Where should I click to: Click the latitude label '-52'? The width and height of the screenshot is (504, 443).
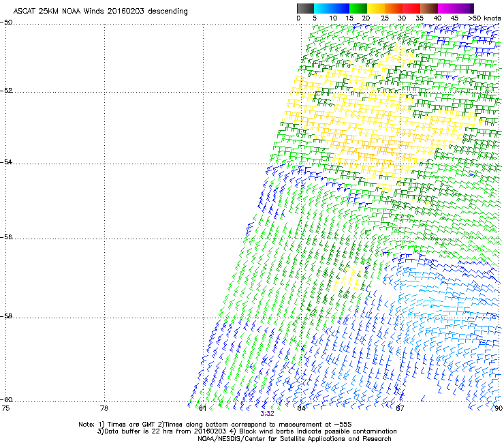point(6,91)
